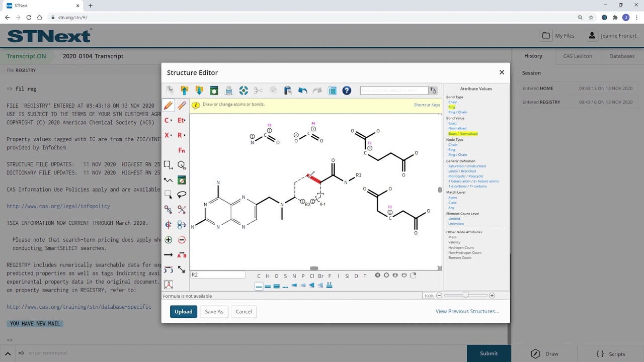Select the eraser tool
644x362 pixels.
(x=182, y=106)
